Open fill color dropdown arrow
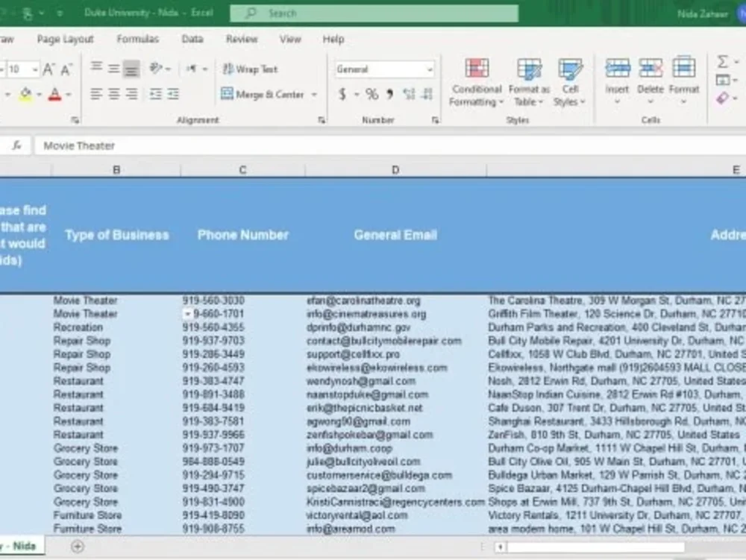 (x=39, y=95)
